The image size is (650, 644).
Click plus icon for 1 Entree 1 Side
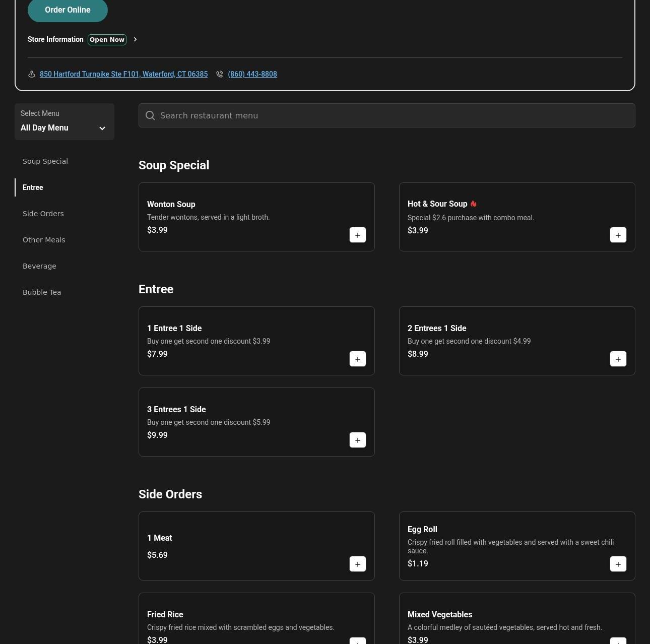tap(357, 359)
